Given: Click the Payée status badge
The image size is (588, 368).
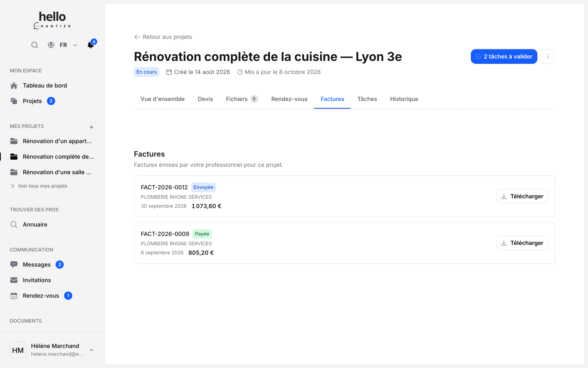Looking at the screenshot, I should pos(202,234).
